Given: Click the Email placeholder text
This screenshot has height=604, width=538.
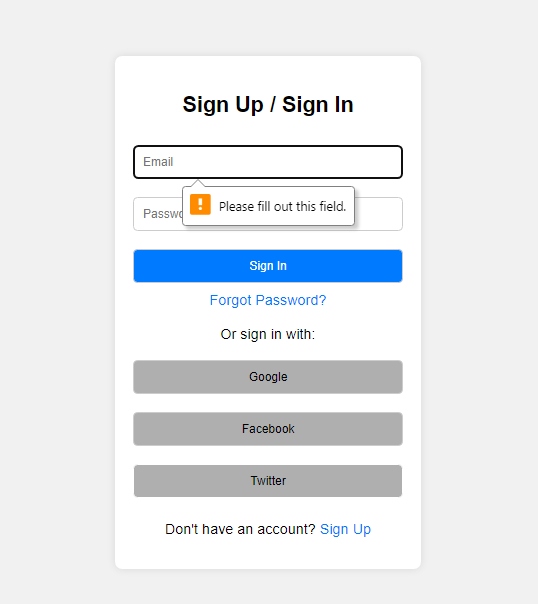Looking at the screenshot, I should pyautogui.click(x=158, y=162).
